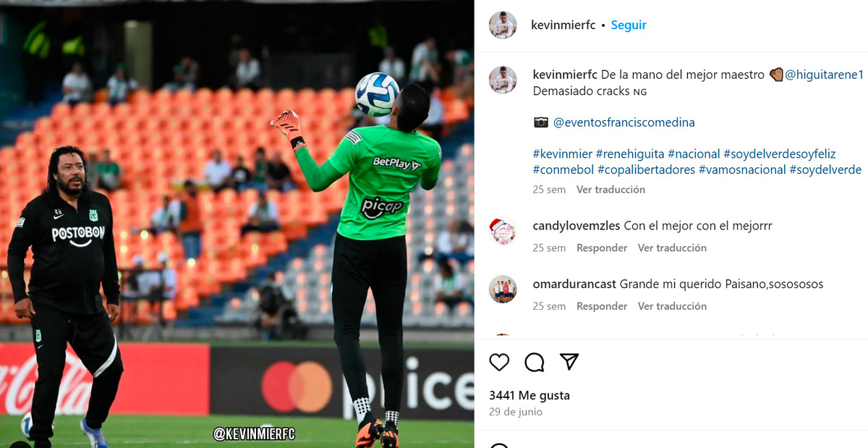
Task: Open kevinmierfc avatar beside the caption
Action: pyautogui.click(x=503, y=80)
